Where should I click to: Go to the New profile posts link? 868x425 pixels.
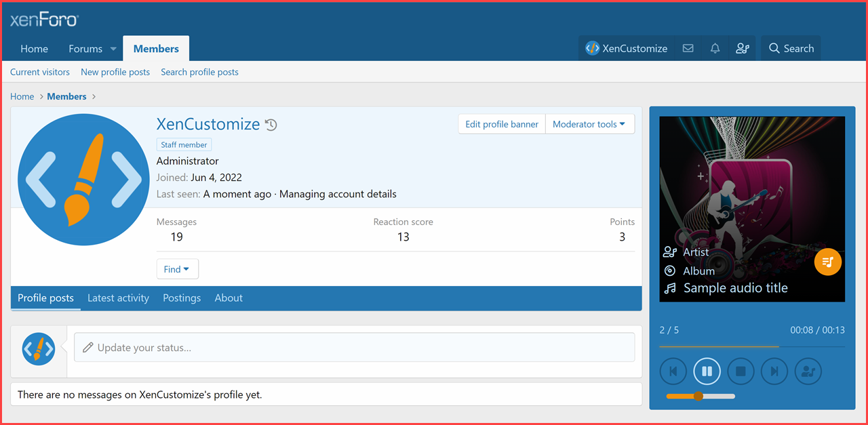coord(115,72)
